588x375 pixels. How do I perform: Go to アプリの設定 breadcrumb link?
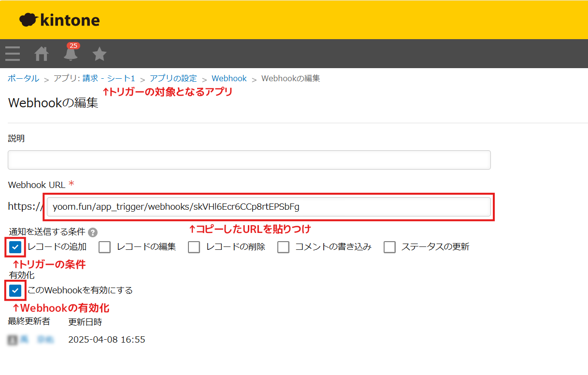tap(173, 78)
